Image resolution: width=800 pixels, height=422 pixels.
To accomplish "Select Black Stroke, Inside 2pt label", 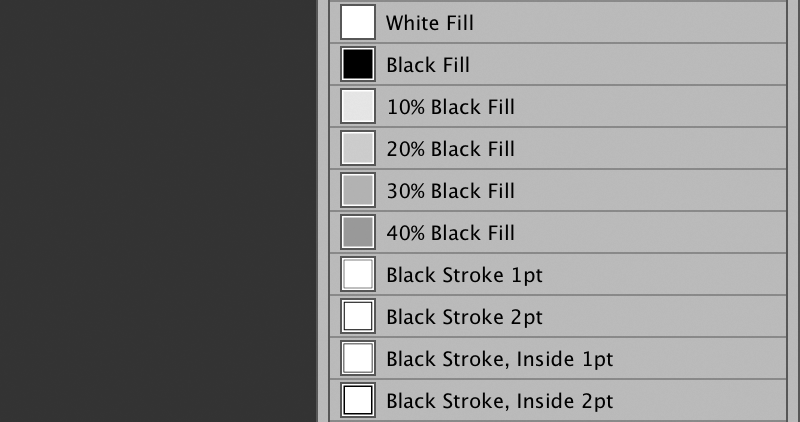I will click(x=499, y=401).
